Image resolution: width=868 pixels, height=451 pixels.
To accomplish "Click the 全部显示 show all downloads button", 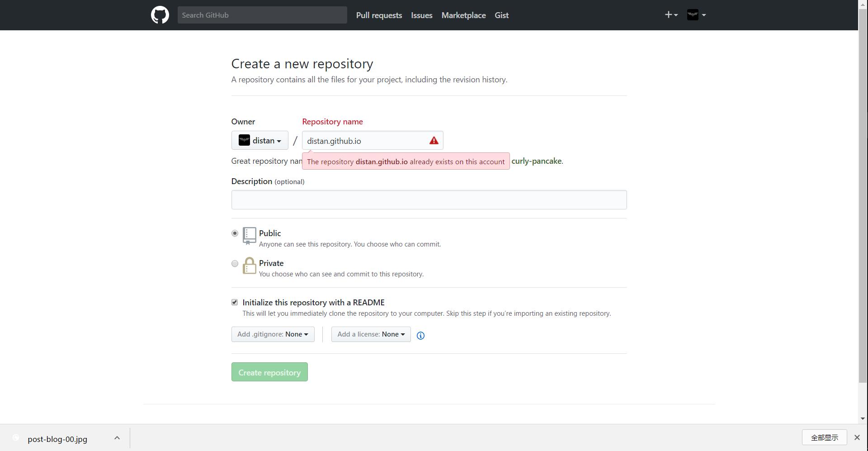I will 824,437.
